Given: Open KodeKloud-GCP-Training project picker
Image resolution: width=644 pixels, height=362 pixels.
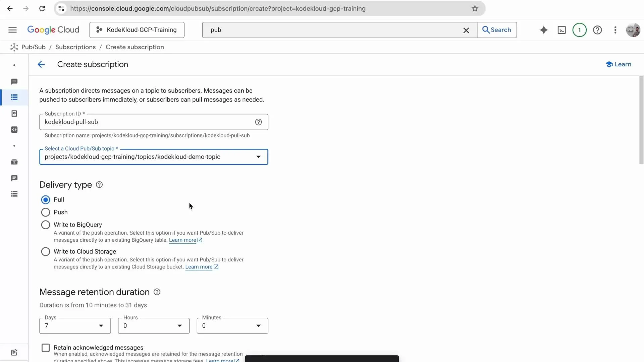Looking at the screenshot, I should pyautogui.click(x=137, y=30).
